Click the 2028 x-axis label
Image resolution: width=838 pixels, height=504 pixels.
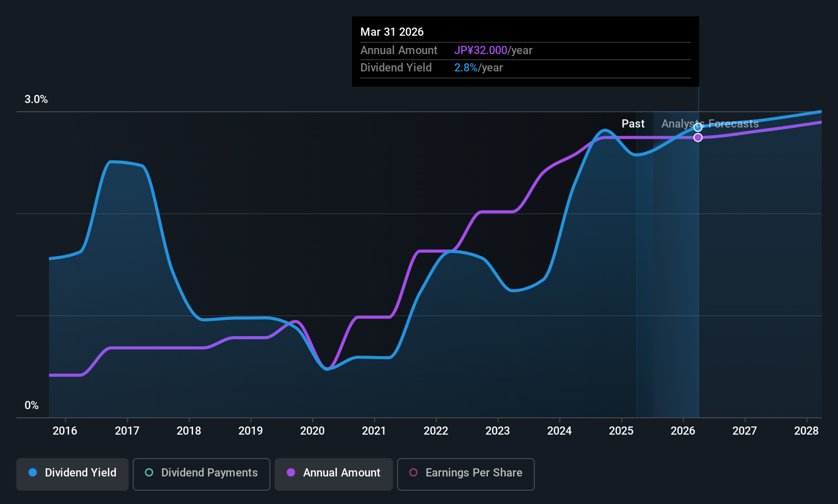806,431
